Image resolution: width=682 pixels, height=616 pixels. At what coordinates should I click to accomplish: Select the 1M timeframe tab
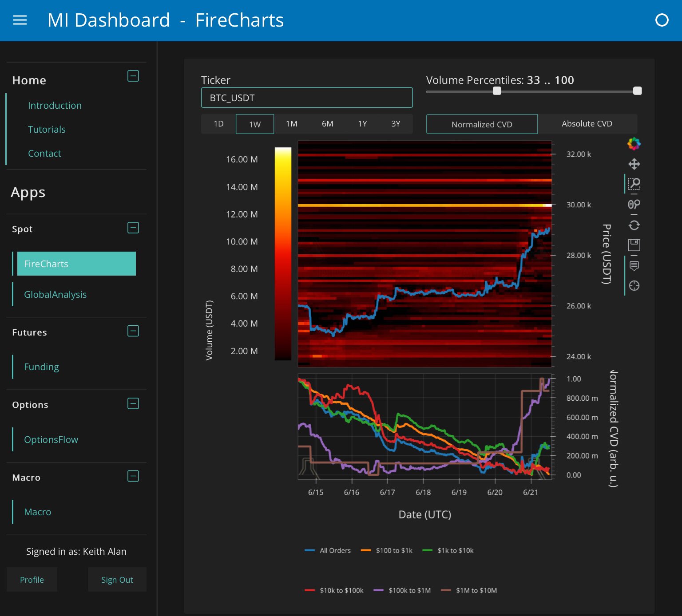pos(291,124)
